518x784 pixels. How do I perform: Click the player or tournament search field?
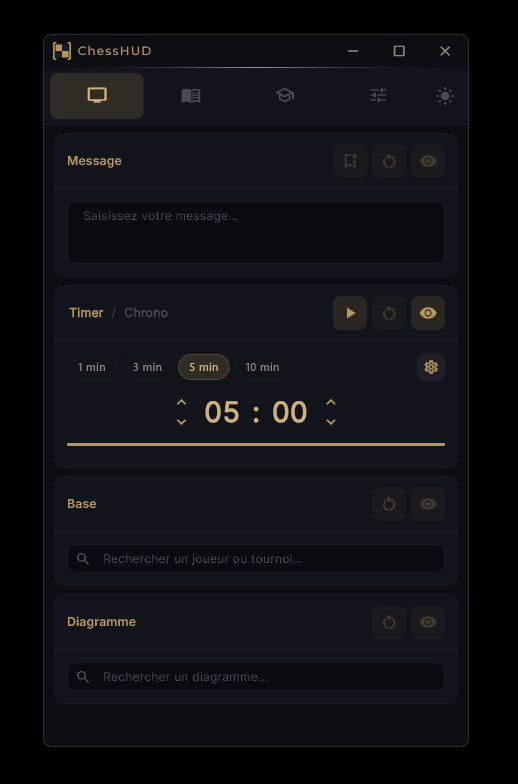coord(256,558)
